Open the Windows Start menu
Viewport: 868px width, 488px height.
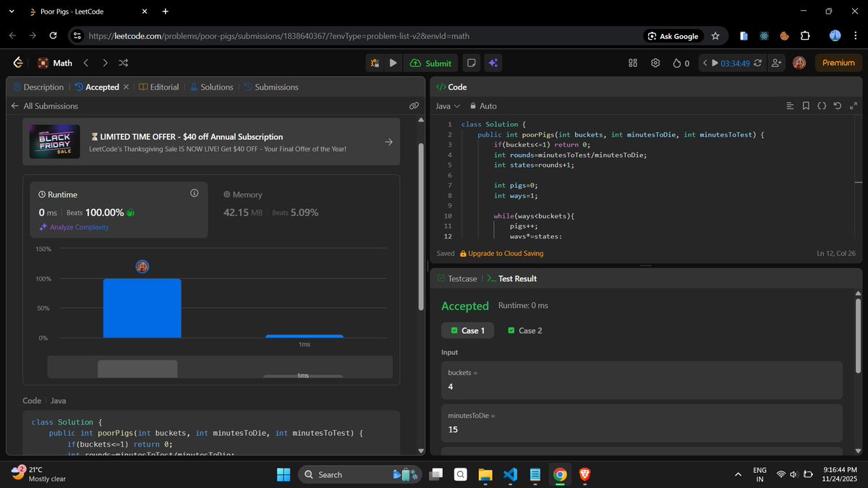click(283, 474)
